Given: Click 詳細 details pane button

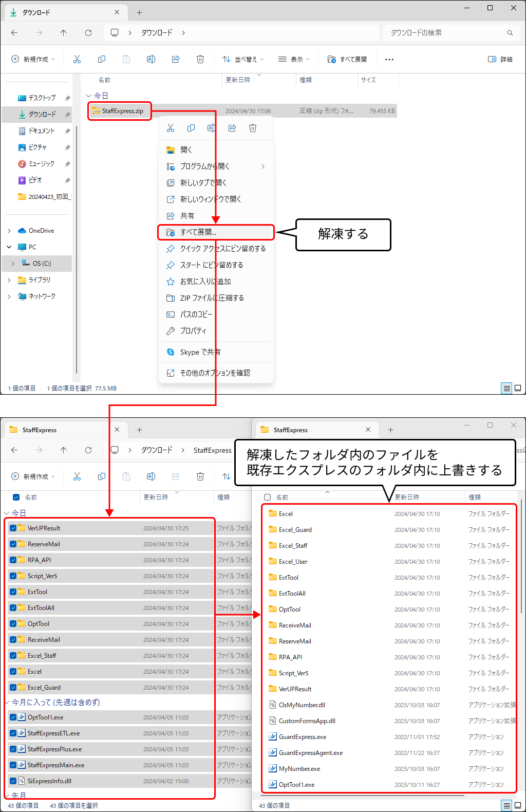Looking at the screenshot, I should click(x=500, y=60).
